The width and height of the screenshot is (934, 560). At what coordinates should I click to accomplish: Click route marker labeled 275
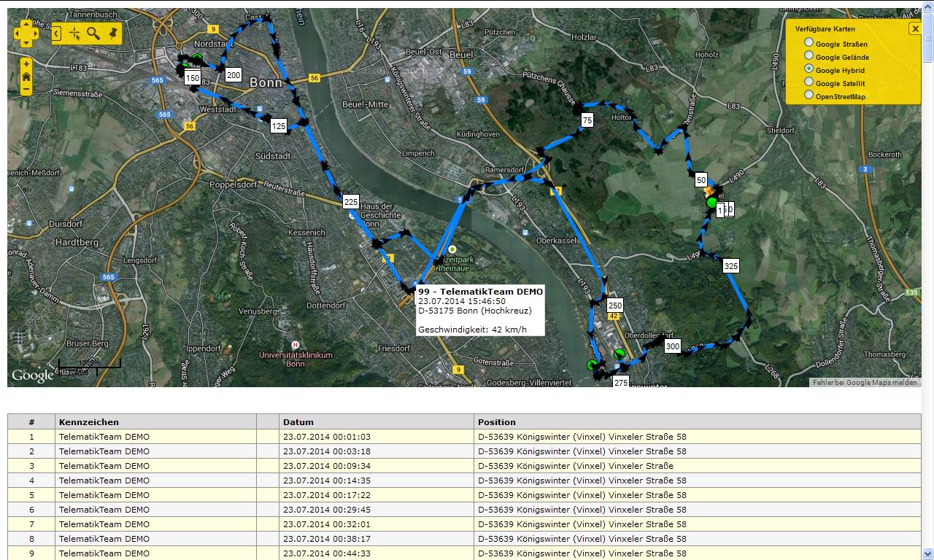click(621, 382)
